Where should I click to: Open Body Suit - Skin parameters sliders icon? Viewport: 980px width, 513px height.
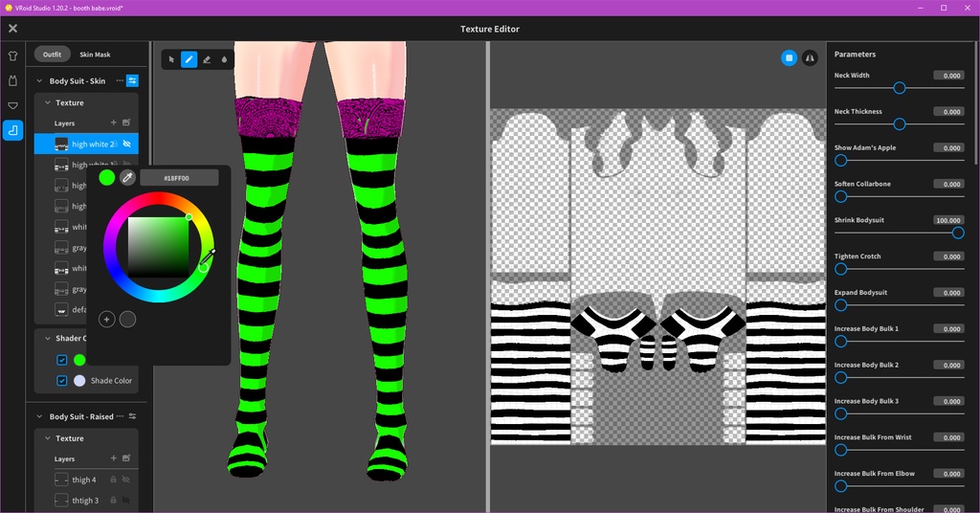132,80
